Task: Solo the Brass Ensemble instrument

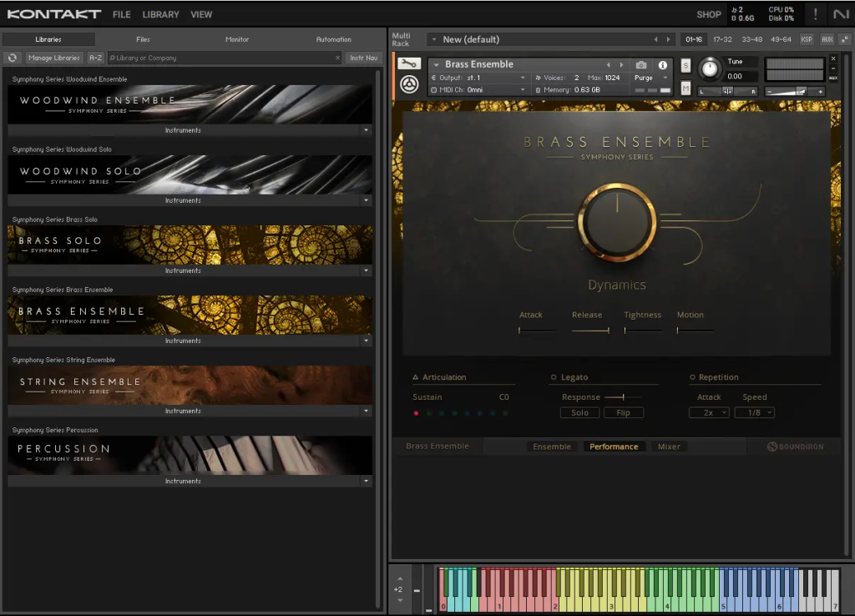Action: click(x=686, y=66)
